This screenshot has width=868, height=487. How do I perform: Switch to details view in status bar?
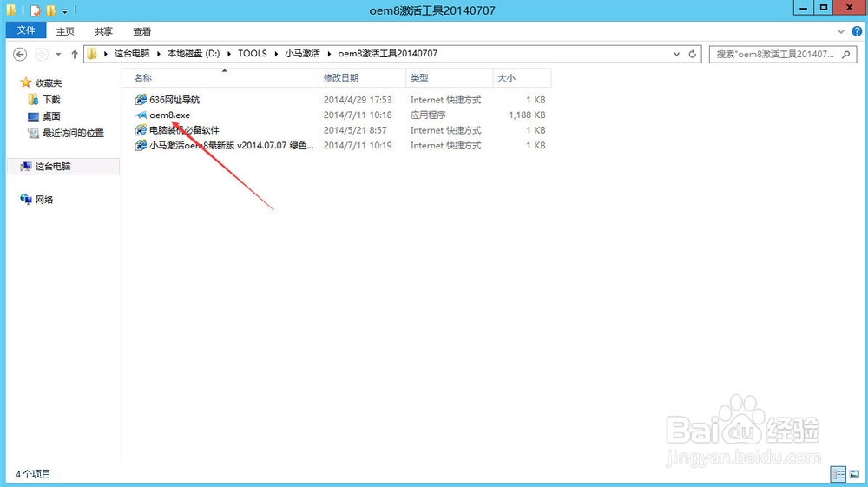click(x=838, y=474)
